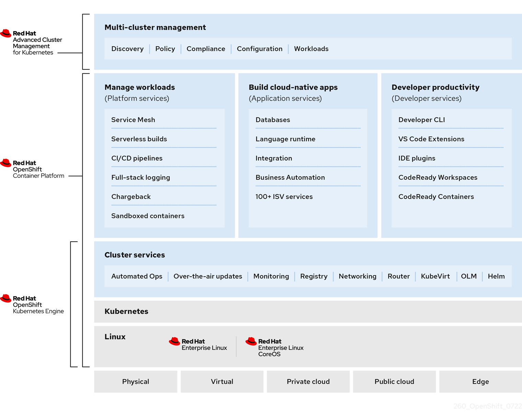Select the 'Physical' infrastructure box
The width and height of the screenshot is (522, 420).
[136, 382]
